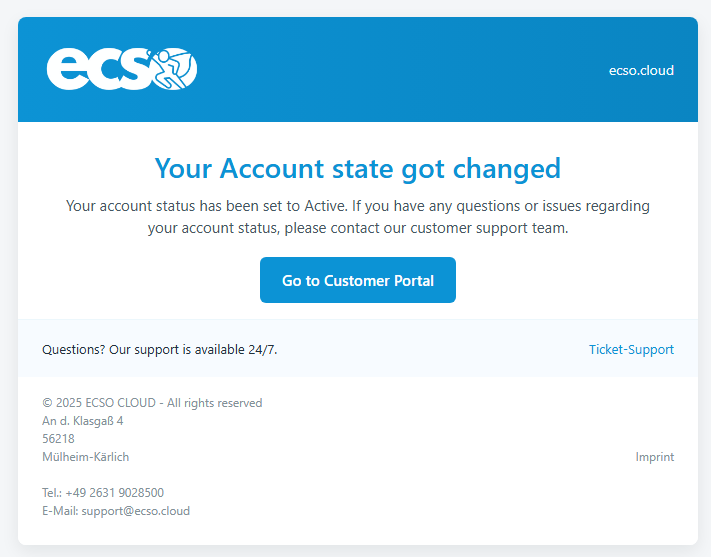Click the postal code 56218

coord(58,439)
